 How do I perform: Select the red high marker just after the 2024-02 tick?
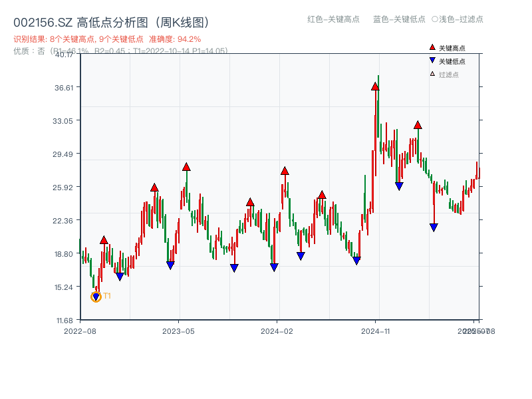(285, 171)
